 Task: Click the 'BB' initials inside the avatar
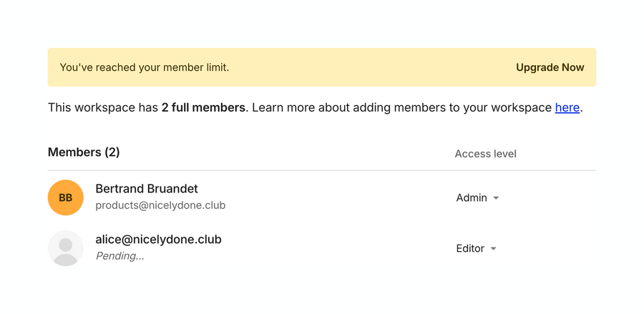pos(66,198)
